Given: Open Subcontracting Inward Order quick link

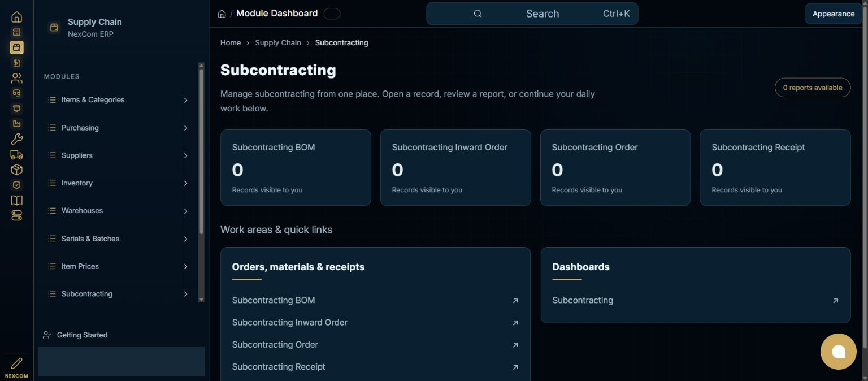Looking at the screenshot, I should tap(375, 323).
